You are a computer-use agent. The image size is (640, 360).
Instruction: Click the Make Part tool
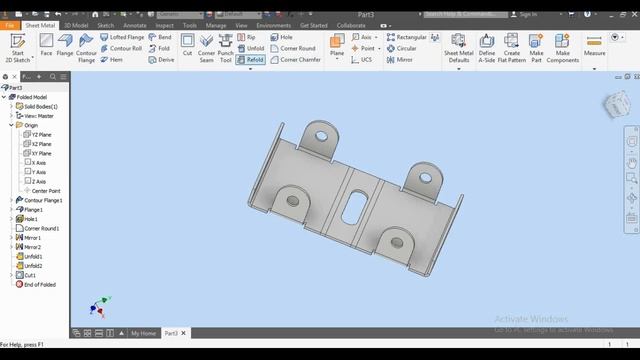tap(536, 48)
